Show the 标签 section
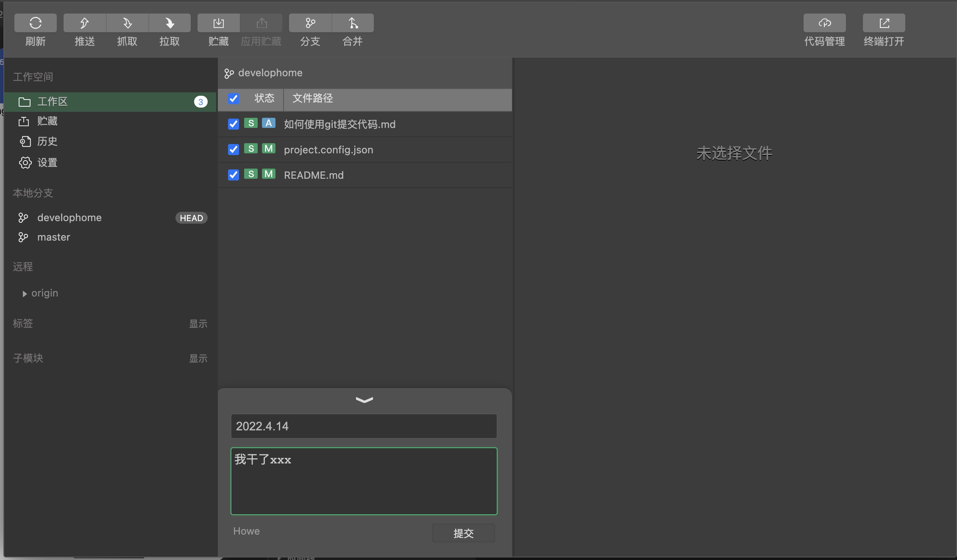This screenshot has height=560, width=957. point(198,324)
